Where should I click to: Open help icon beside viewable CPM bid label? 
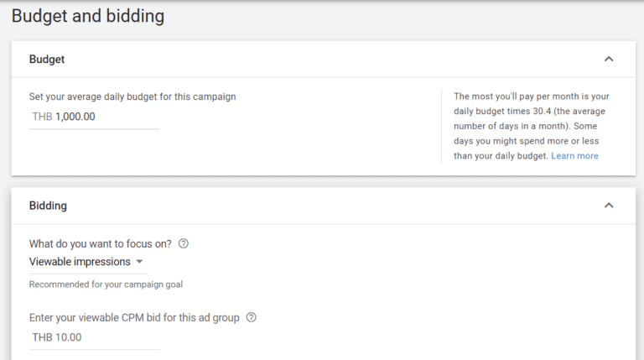251,318
